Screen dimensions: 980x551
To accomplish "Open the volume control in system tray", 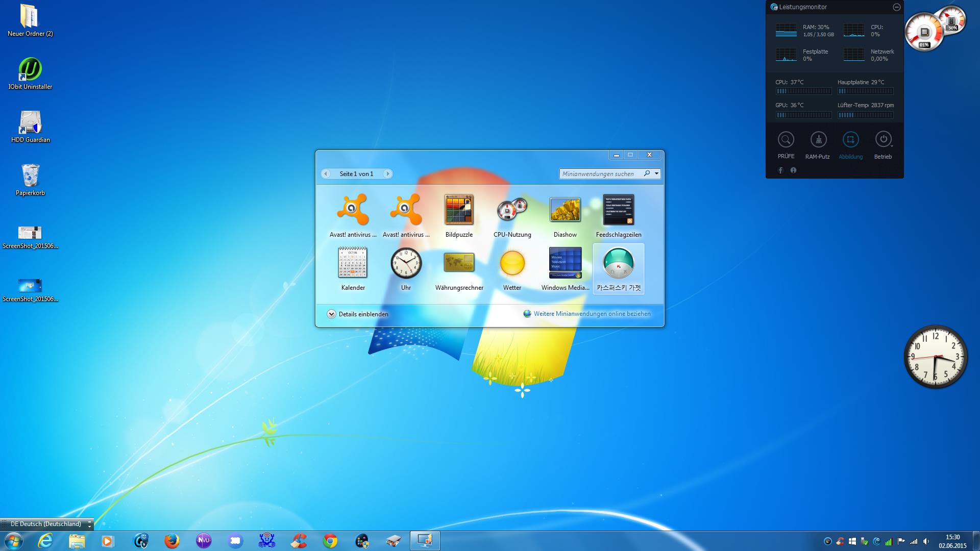I will pos(926,541).
